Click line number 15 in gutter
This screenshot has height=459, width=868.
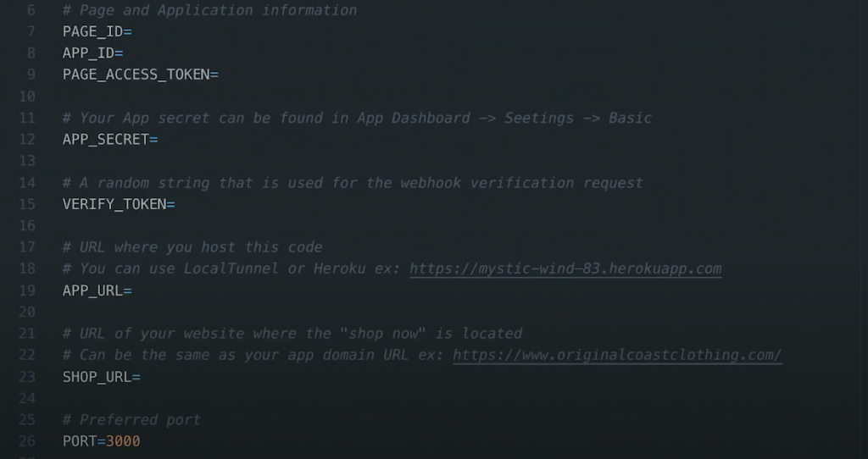click(x=26, y=204)
